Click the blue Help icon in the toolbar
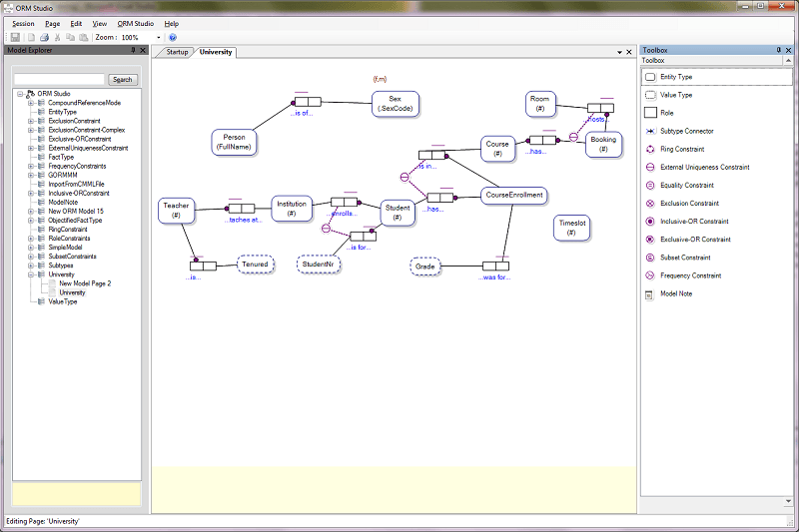The image size is (799, 532). 173,37
